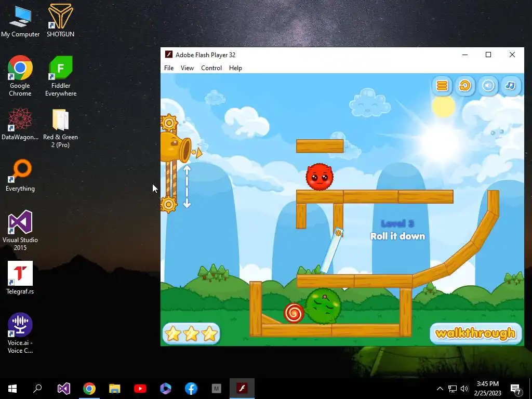Open the volume tray icon
Image resolution: width=532 pixels, height=399 pixels.
tap(464, 389)
